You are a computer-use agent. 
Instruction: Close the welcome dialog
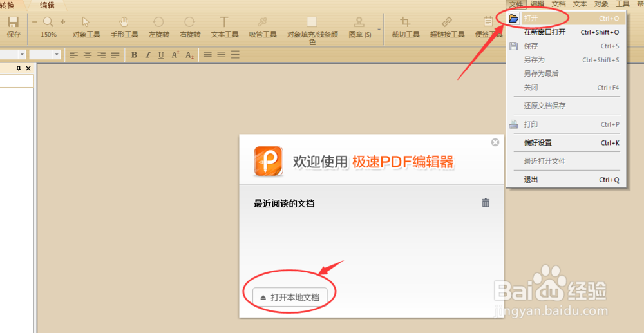[x=495, y=142]
